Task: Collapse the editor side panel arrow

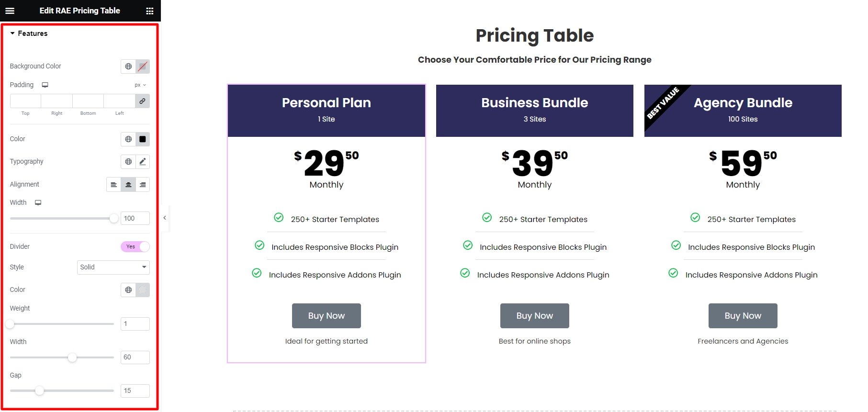Action: pyautogui.click(x=165, y=218)
